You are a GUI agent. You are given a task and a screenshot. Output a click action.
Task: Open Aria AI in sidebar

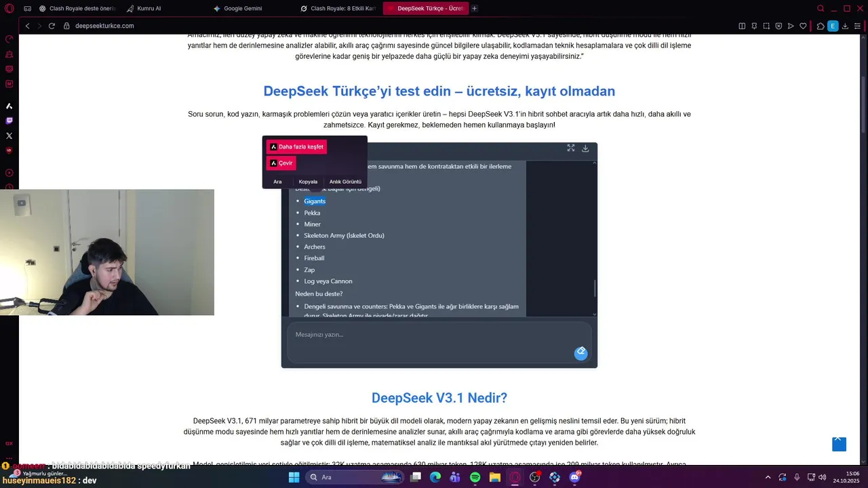pyautogui.click(x=9, y=106)
